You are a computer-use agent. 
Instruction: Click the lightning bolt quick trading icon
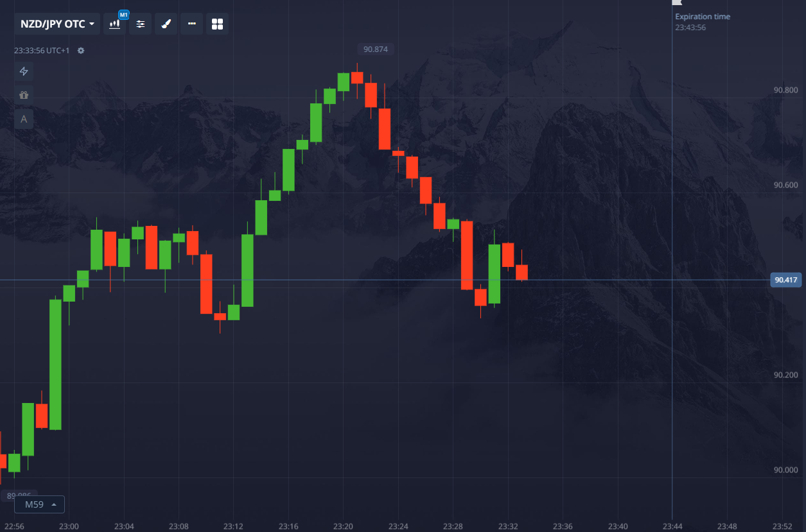(24, 71)
